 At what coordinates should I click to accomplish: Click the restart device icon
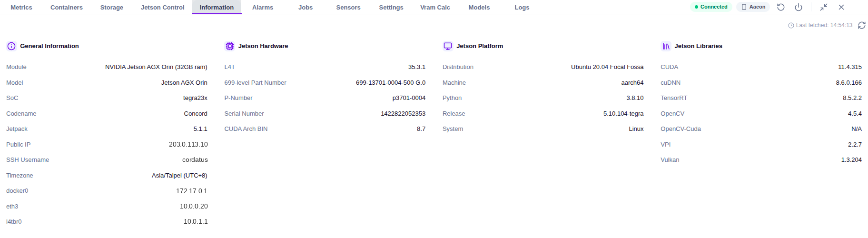point(781,7)
